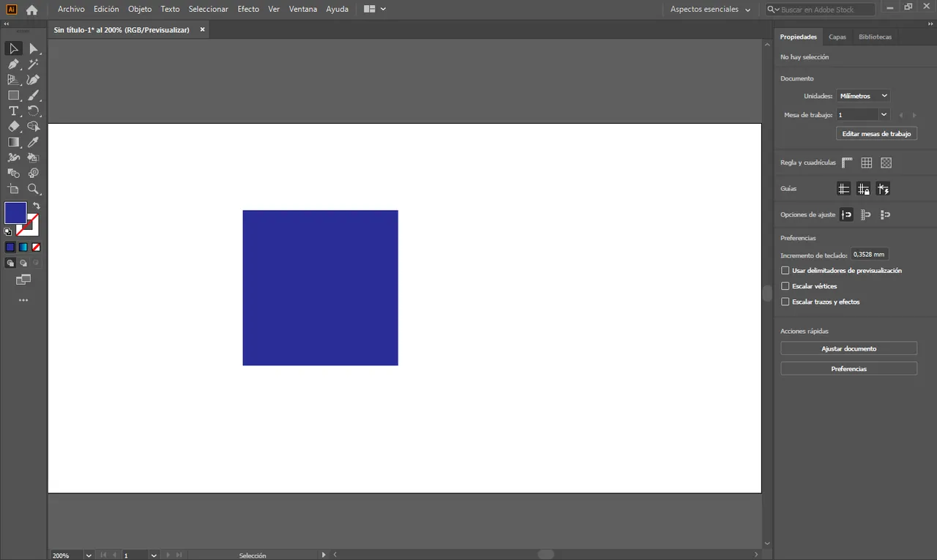
Task: Enable Escalar trazos y efectos checkbox
Action: coord(785,302)
